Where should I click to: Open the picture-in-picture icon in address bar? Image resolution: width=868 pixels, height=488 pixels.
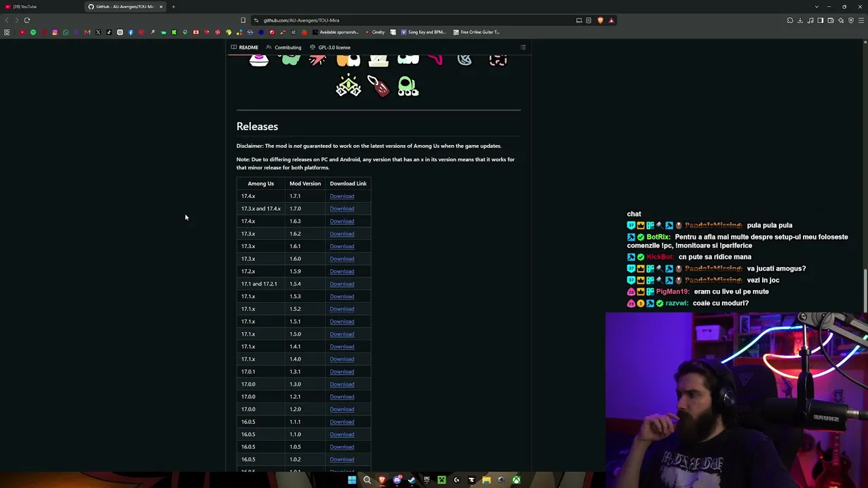click(579, 20)
